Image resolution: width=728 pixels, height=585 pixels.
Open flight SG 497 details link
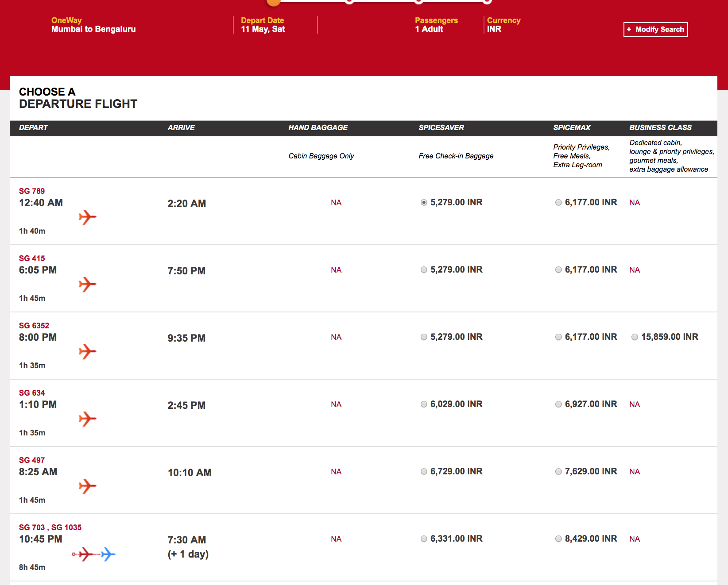tap(31, 460)
